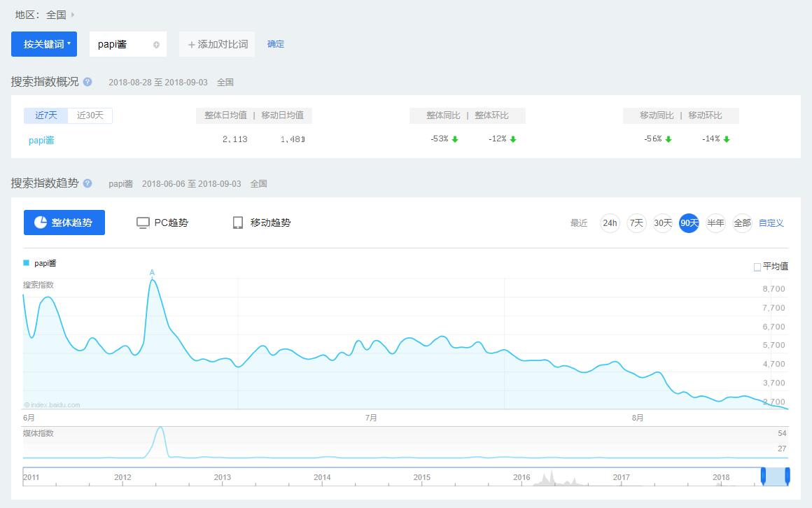Select the 移动趋势 phone icon
Image resolution: width=812 pixels, height=508 pixels.
click(x=237, y=223)
